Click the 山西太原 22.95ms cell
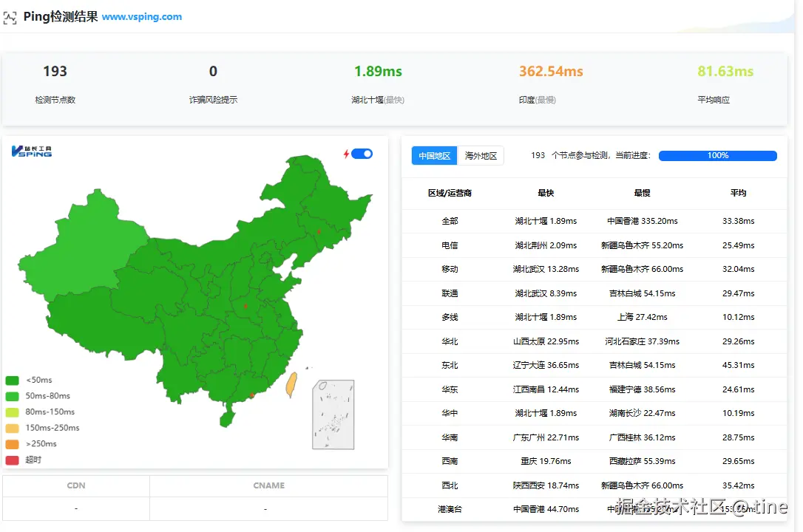The image size is (803, 532). tap(546, 341)
